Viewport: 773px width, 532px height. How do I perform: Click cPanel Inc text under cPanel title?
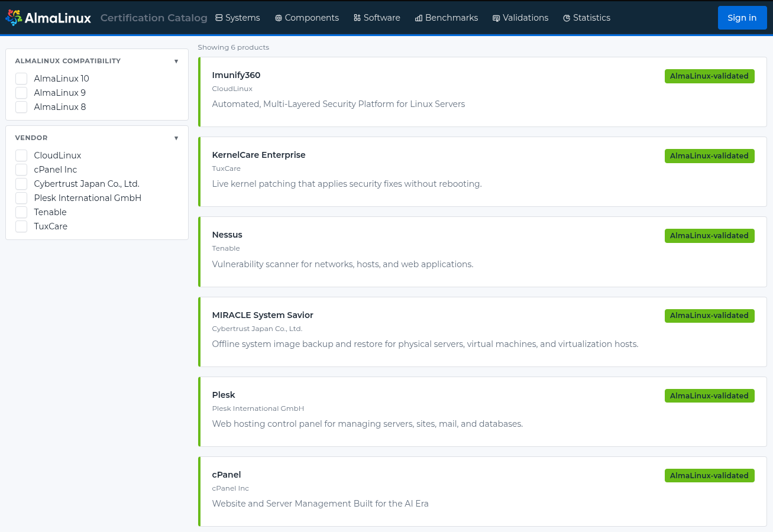(231, 488)
